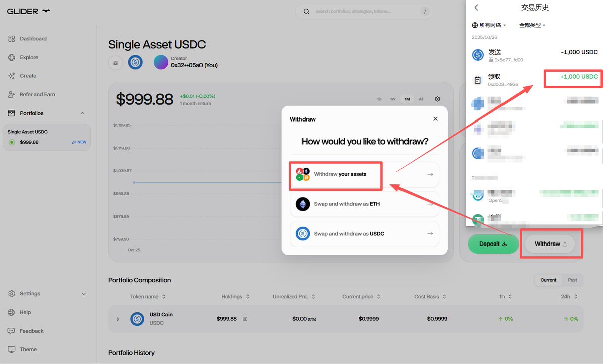Open 所有网络 network filter dropdown
Viewport: 603px width, 364px height.
point(489,25)
